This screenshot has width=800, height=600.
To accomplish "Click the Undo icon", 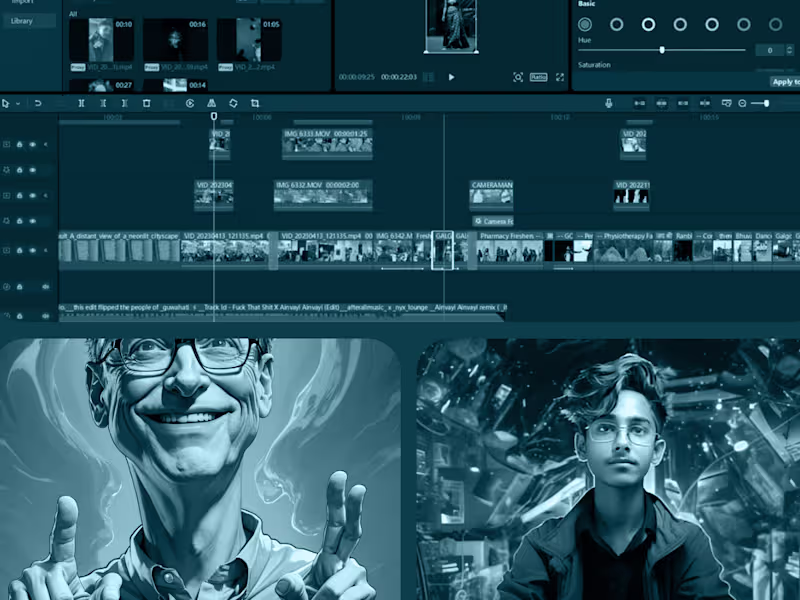I will click(x=38, y=103).
